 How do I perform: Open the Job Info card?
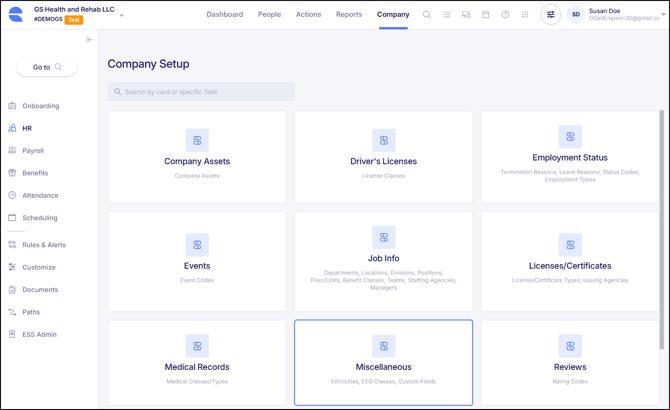pyautogui.click(x=383, y=260)
